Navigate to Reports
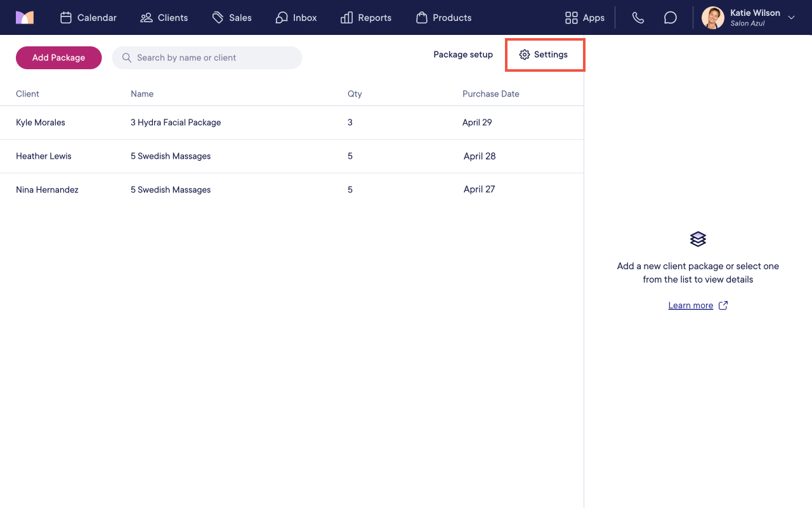The height and width of the screenshot is (508, 812). [366, 18]
